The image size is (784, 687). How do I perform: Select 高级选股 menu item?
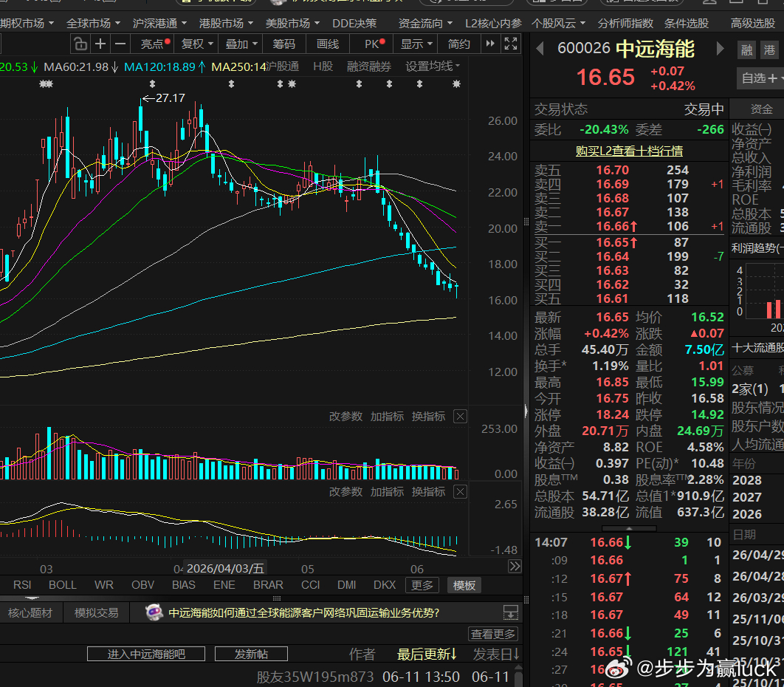[752, 24]
